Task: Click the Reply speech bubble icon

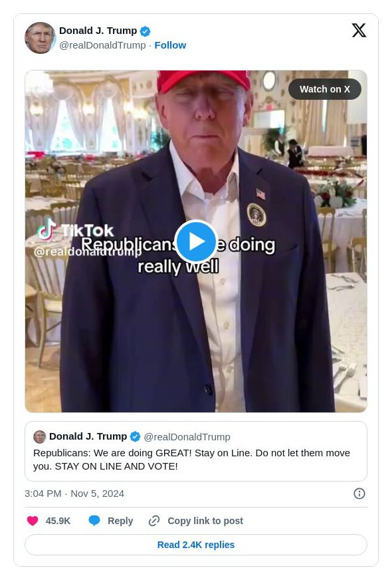Action: click(94, 521)
